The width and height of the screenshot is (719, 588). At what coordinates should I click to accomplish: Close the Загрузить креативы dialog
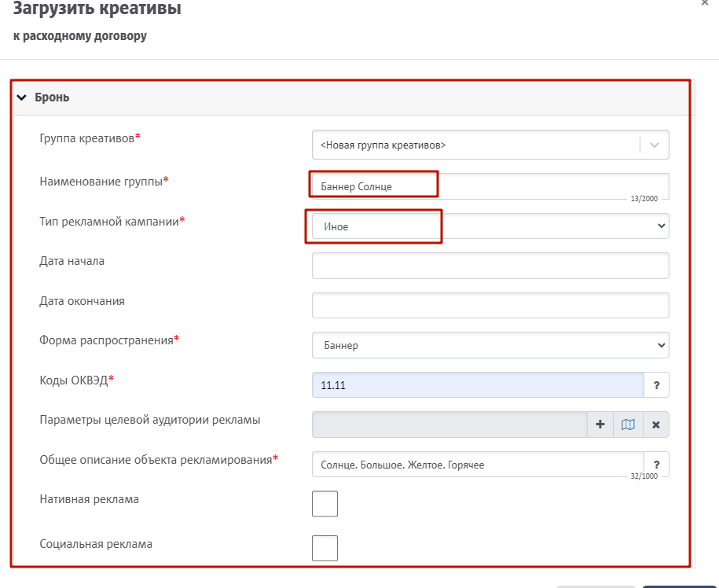point(704,3)
